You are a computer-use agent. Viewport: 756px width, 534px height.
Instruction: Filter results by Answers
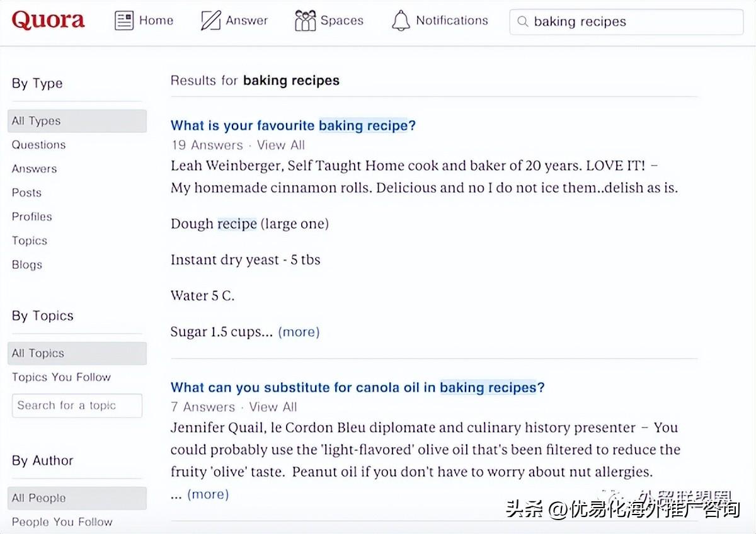(x=34, y=169)
